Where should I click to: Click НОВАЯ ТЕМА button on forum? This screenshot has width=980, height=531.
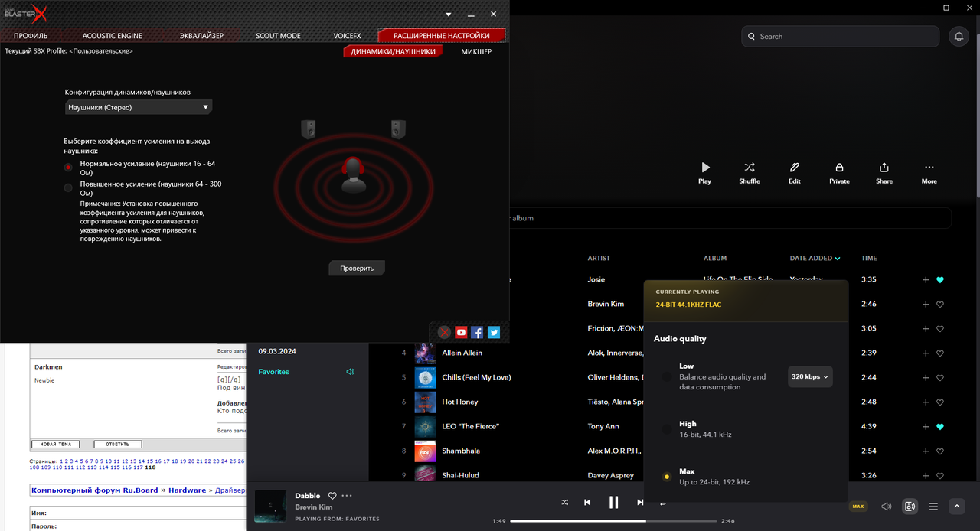(55, 444)
